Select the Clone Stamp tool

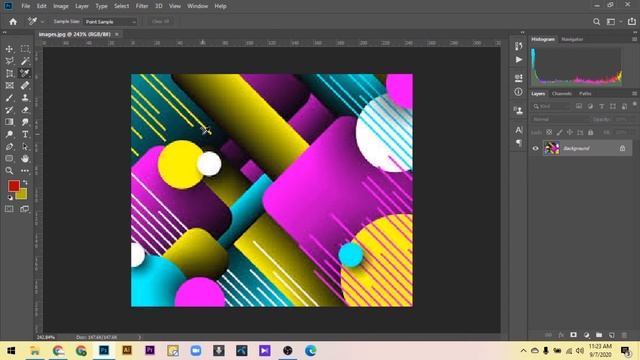tap(25, 98)
